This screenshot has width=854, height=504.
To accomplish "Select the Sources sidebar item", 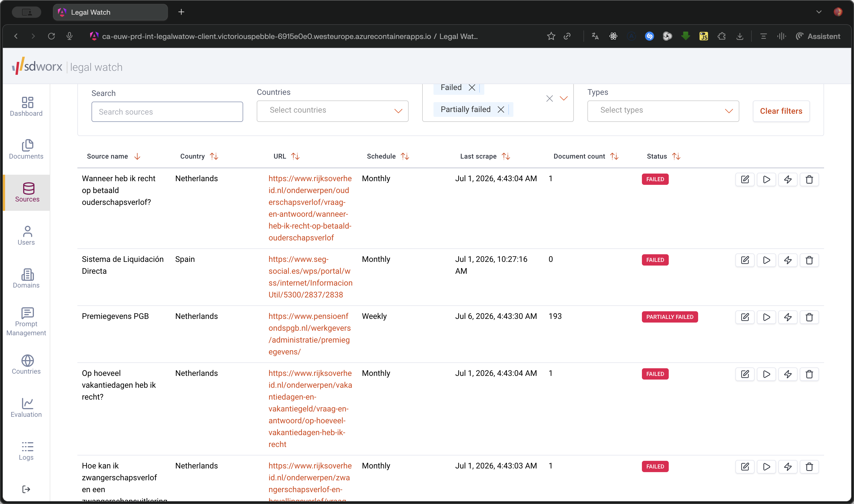I will (x=27, y=192).
